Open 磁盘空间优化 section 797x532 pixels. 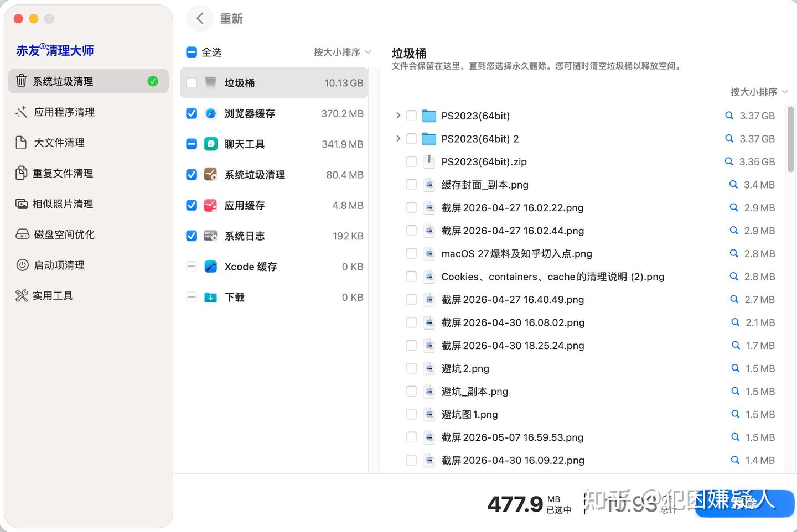tap(89, 234)
